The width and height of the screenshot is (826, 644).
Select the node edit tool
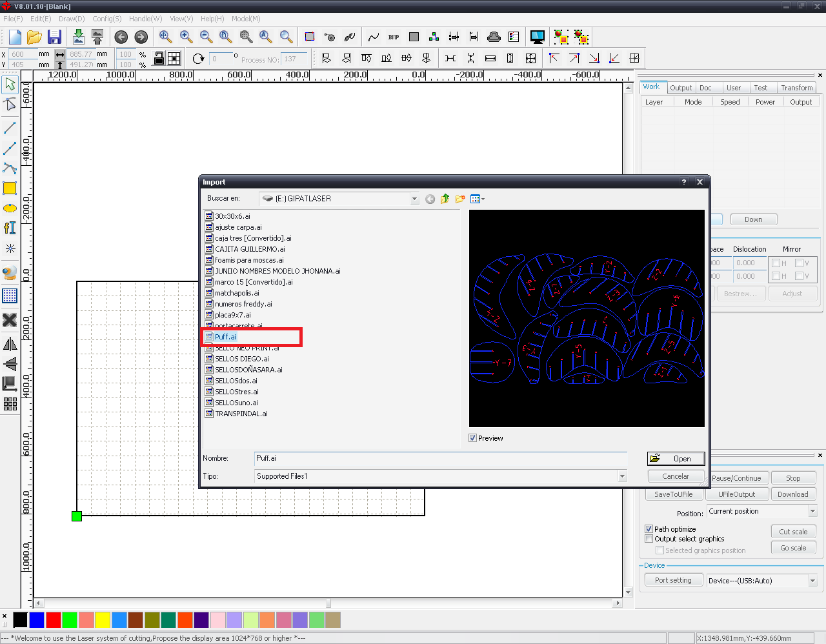[x=10, y=105]
